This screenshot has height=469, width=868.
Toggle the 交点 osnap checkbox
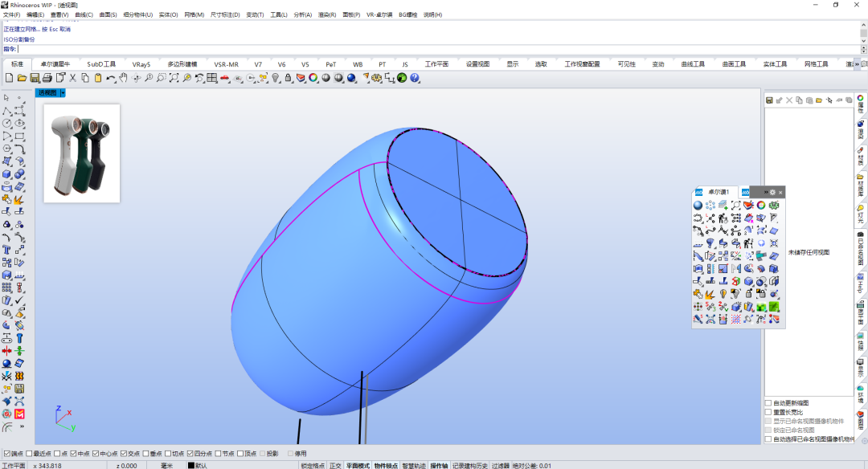tap(124, 454)
